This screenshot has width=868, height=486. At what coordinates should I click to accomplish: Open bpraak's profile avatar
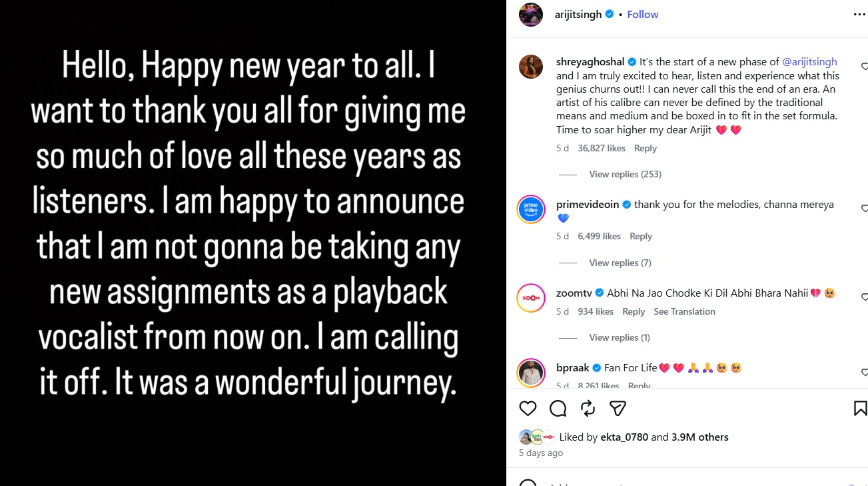(x=531, y=372)
